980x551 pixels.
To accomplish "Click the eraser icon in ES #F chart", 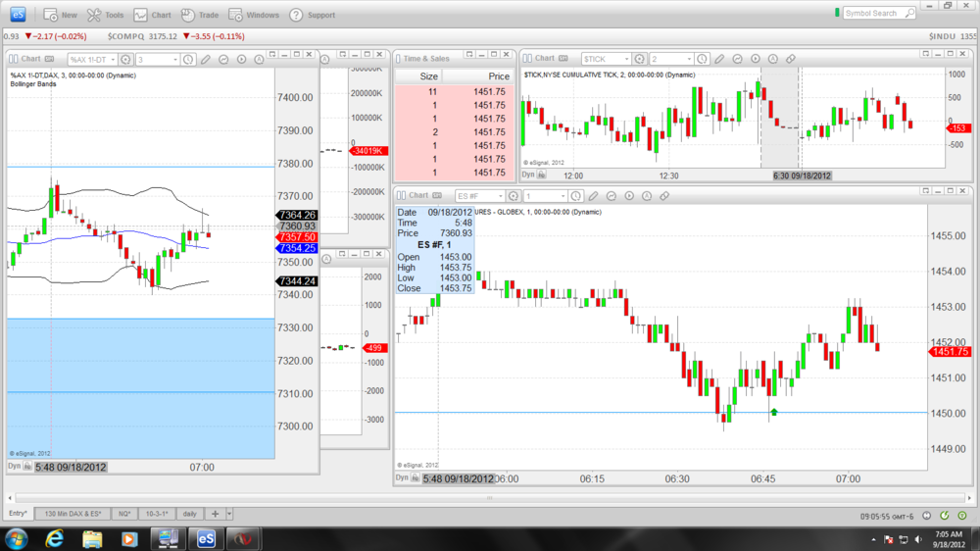I will tap(664, 196).
